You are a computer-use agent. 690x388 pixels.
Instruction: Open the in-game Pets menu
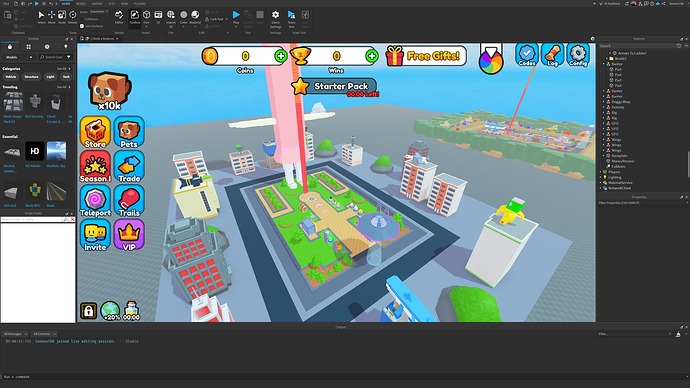(129, 132)
